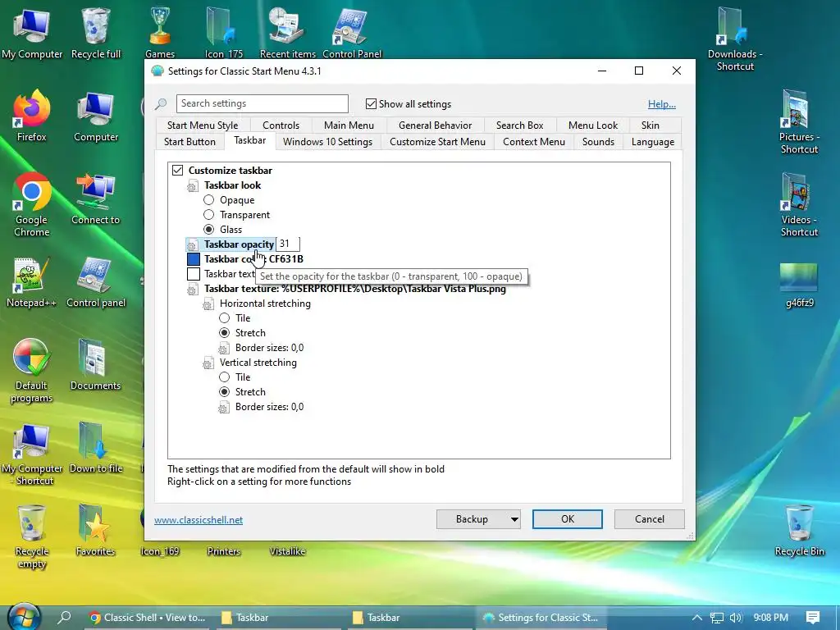The width and height of the screenshot is (840, 630).
Task: Switch to Settings for Classic St... taskbar button
Action: 541,618
